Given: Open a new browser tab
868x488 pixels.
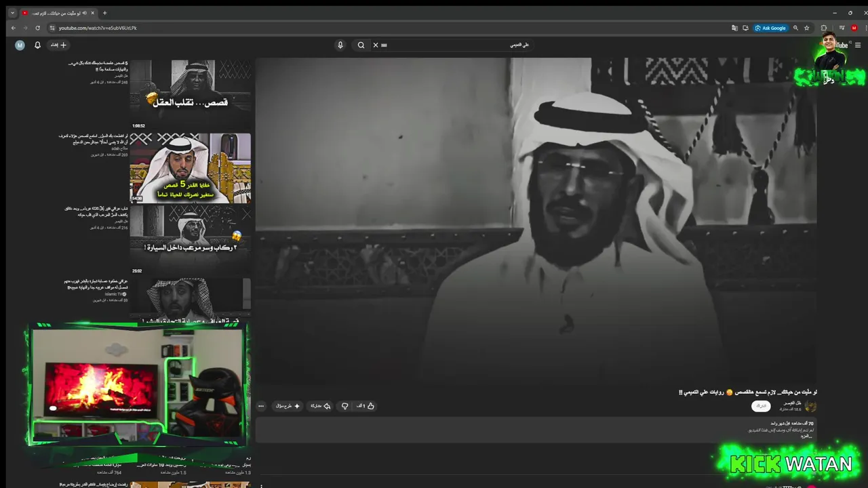Looking at the screenshot, I should pos(104,13).
